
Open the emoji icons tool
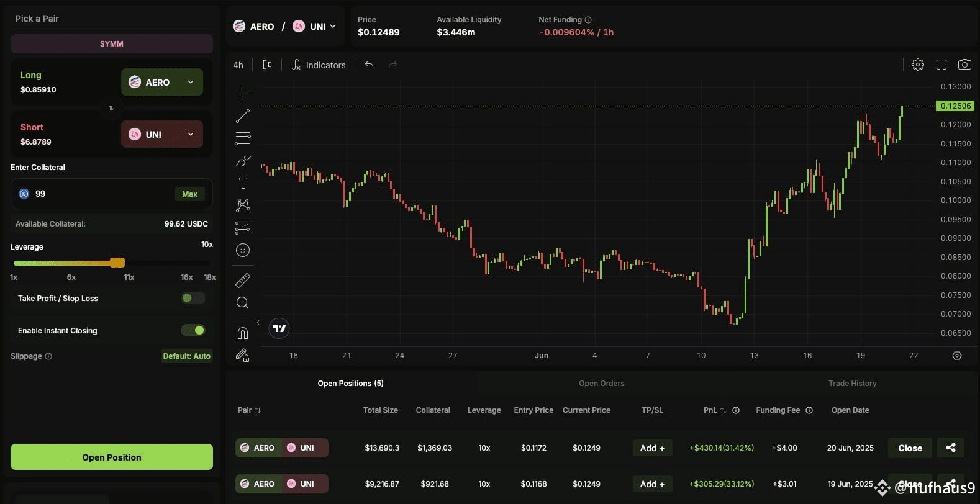[x=243, y=250]
